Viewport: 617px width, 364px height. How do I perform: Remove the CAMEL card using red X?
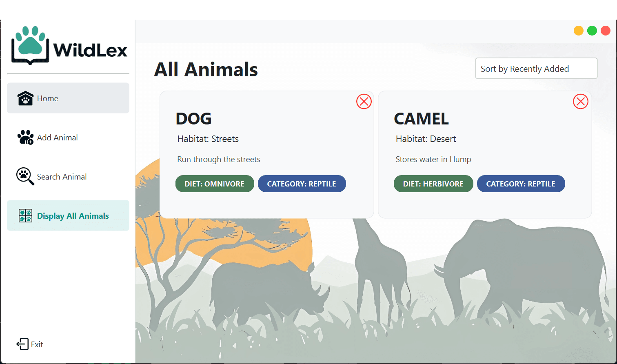click(581, 101)
